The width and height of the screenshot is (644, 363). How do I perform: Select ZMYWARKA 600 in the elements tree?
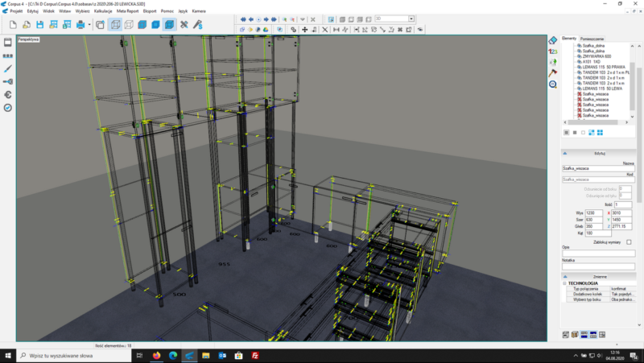click(597, 56)
